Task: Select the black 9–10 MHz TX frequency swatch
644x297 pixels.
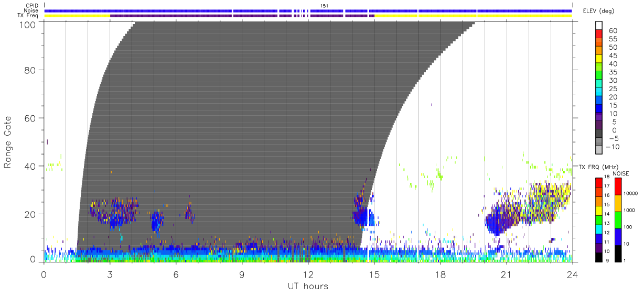Action: 598,257
